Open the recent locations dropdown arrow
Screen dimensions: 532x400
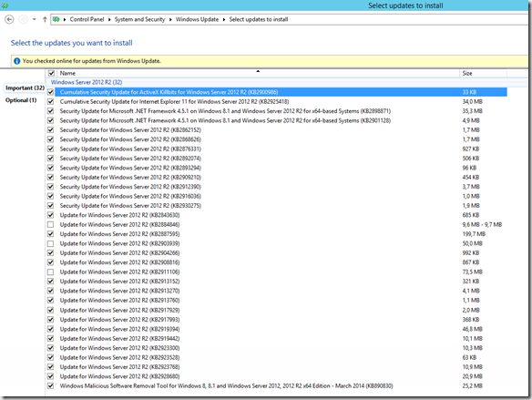click(x=35, y=20)
